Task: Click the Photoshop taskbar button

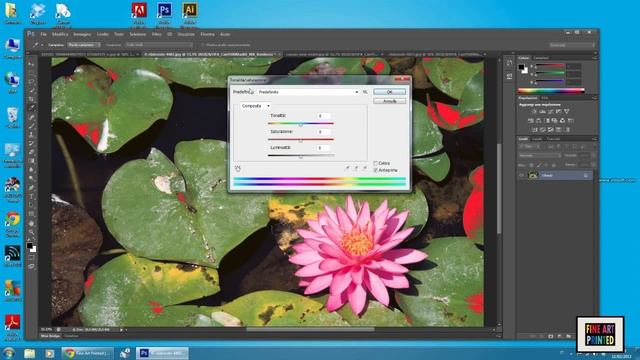Action: (162, 353)
